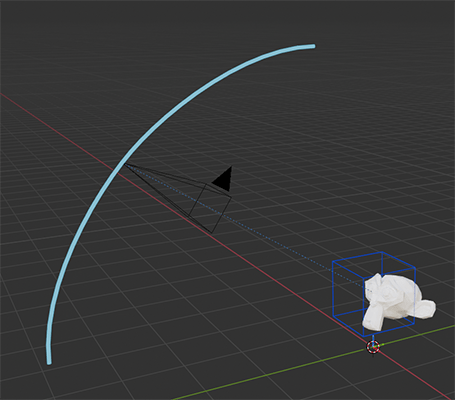455x400 pixels.
Task: Click the black up-arrow triangle on the camera
Action: click(x=224, y=180)
